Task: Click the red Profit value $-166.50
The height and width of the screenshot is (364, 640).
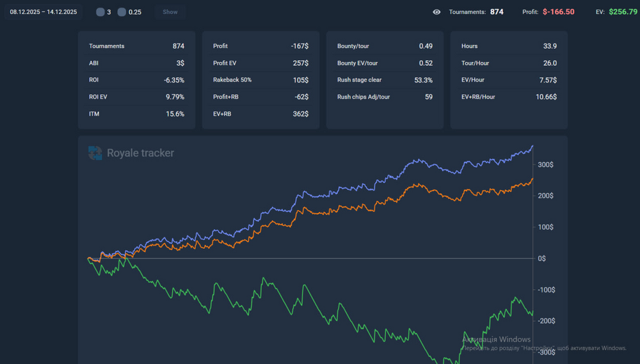Action: click(558, 12)
